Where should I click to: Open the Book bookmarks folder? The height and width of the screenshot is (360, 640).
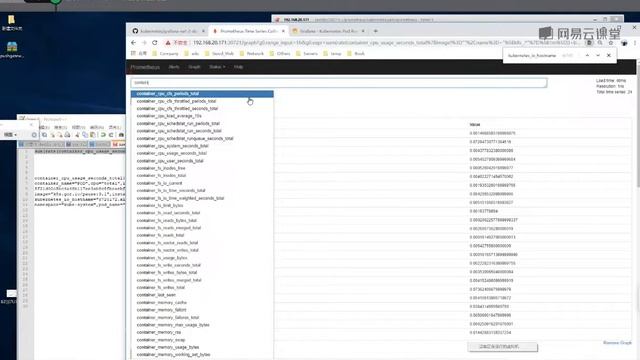356,53
